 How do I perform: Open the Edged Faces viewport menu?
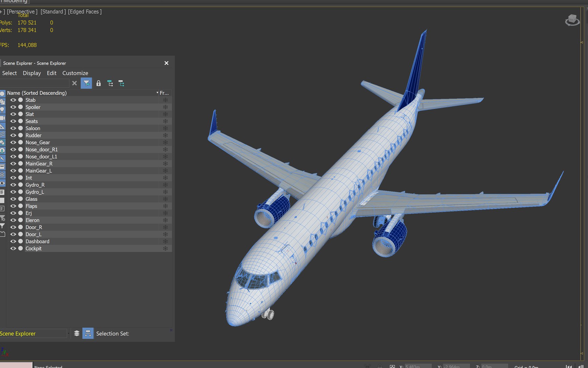85,12
